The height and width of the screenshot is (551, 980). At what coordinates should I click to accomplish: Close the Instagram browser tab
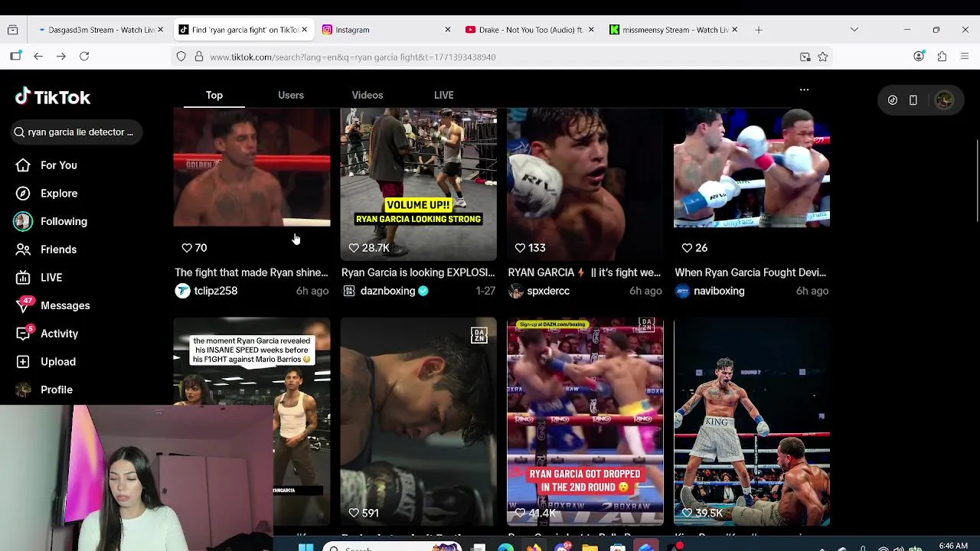(448, 30)
